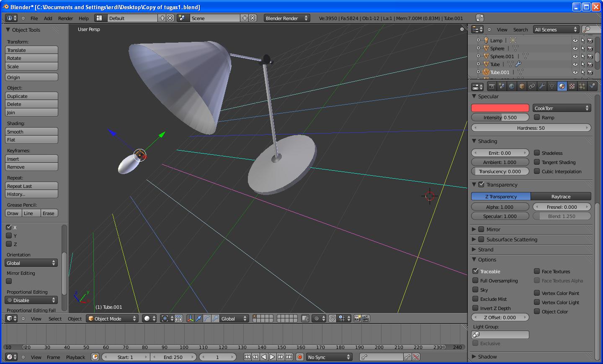This screenshot has width=603, height=364.
Task: Click the red specular color swatch
Action: pyautogui.click(x=500, y=108)
